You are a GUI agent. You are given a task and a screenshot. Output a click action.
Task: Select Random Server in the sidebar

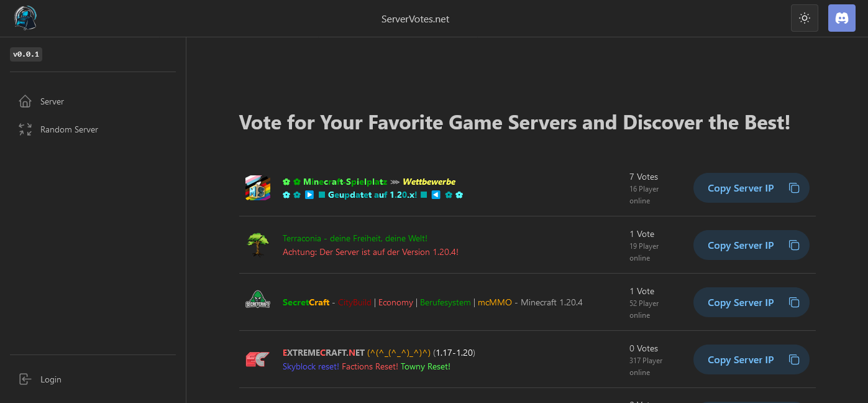click(69, 129)
